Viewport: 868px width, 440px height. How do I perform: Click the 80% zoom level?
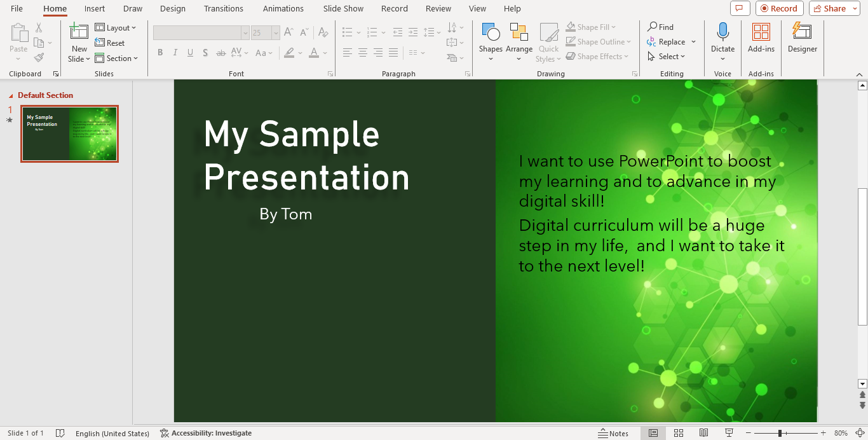click(x=841, y=433)
